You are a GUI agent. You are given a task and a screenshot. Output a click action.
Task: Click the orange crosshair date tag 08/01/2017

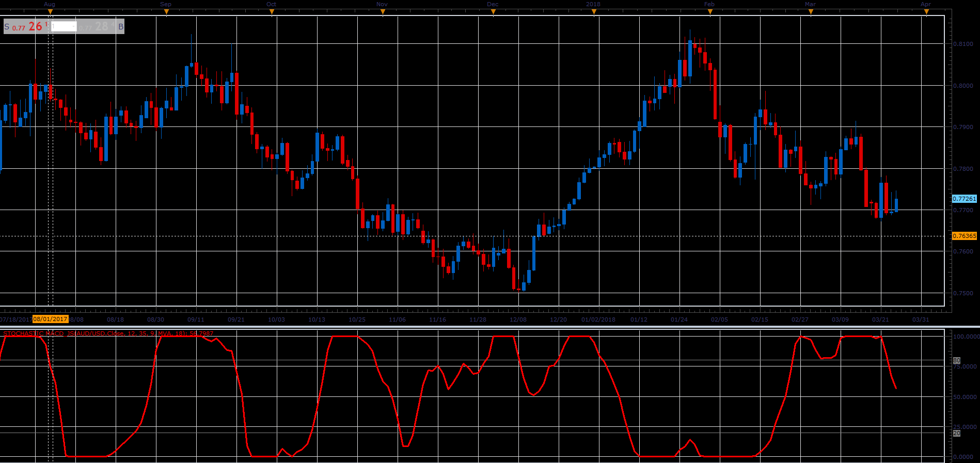[x=51, y=319]
